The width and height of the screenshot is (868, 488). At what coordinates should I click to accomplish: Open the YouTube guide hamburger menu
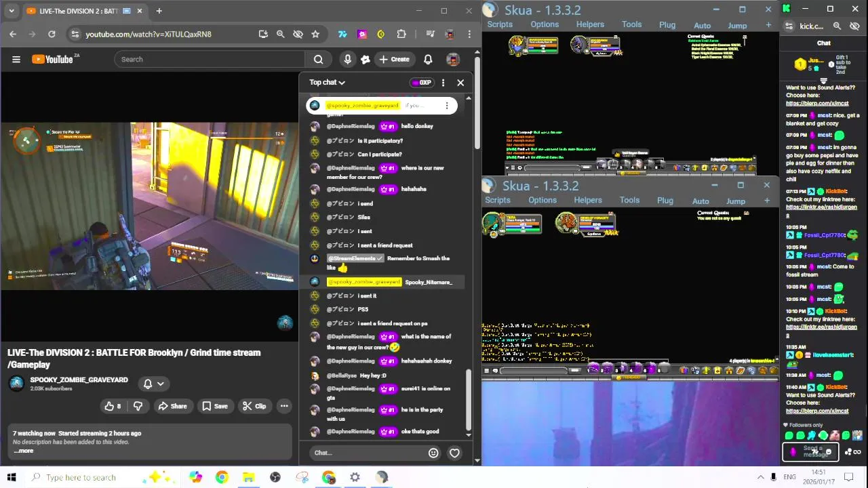coord(16,59)
